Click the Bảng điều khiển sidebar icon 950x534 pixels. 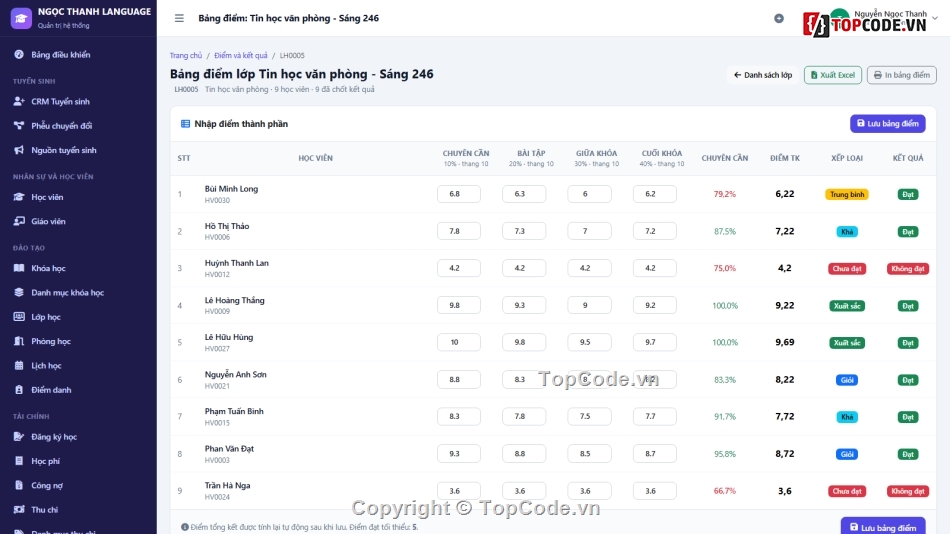[x=19, y=55]
